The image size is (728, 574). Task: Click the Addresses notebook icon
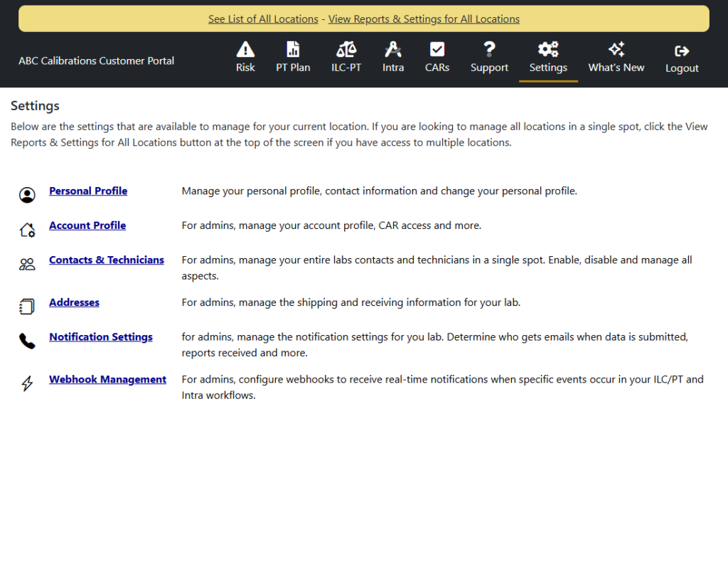point(27,307)
